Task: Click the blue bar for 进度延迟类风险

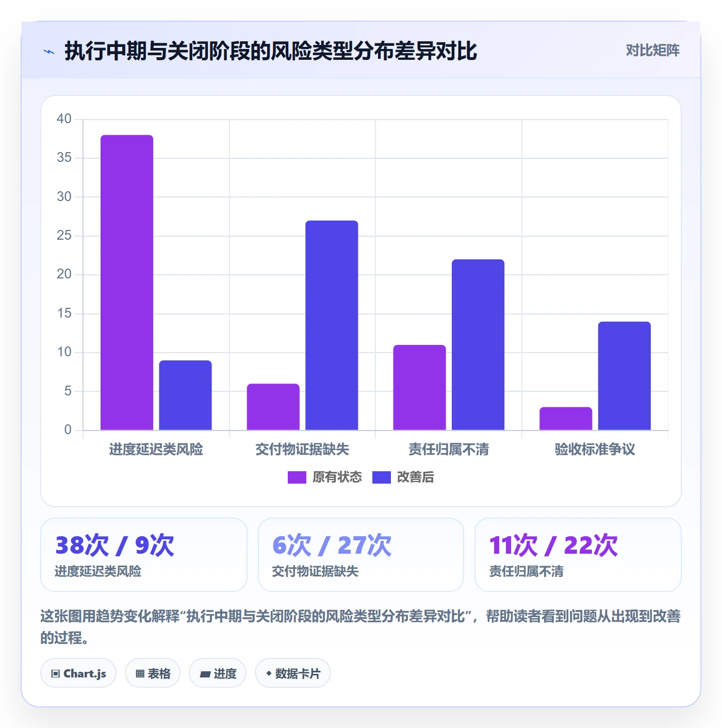Action: tap(185, 395)
